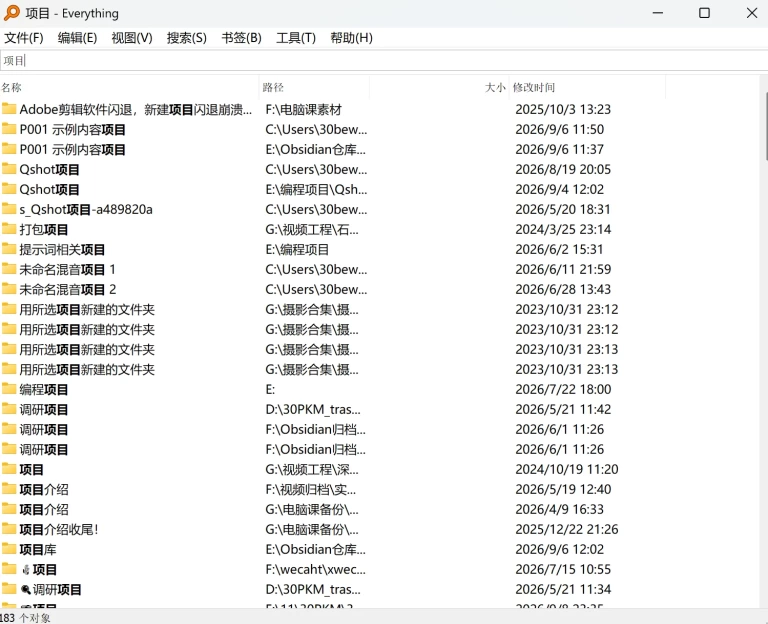This screenshot has width=768, height=624.
Task: Click the vertical scrollbar thumb
Action: point(765,125)
